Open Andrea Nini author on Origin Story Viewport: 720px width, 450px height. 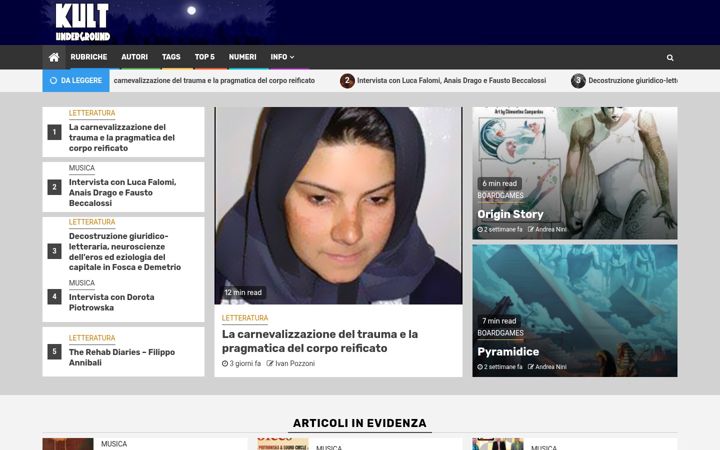[547, 229]
